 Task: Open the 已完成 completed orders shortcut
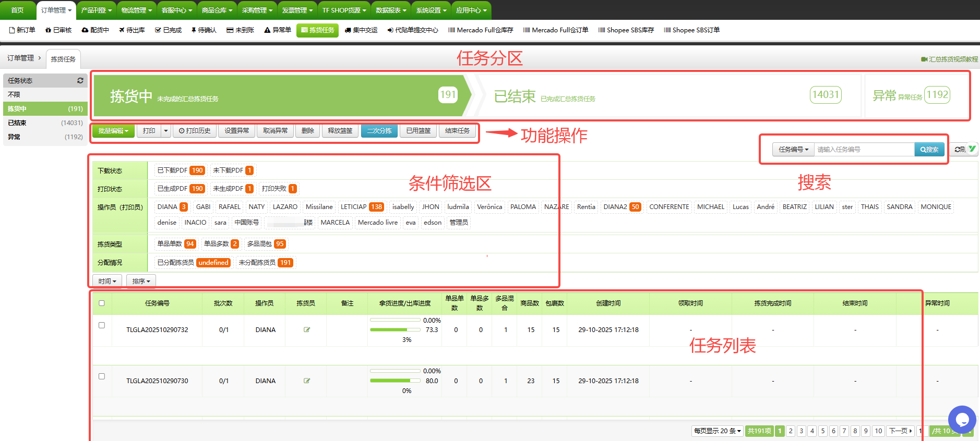168,30
